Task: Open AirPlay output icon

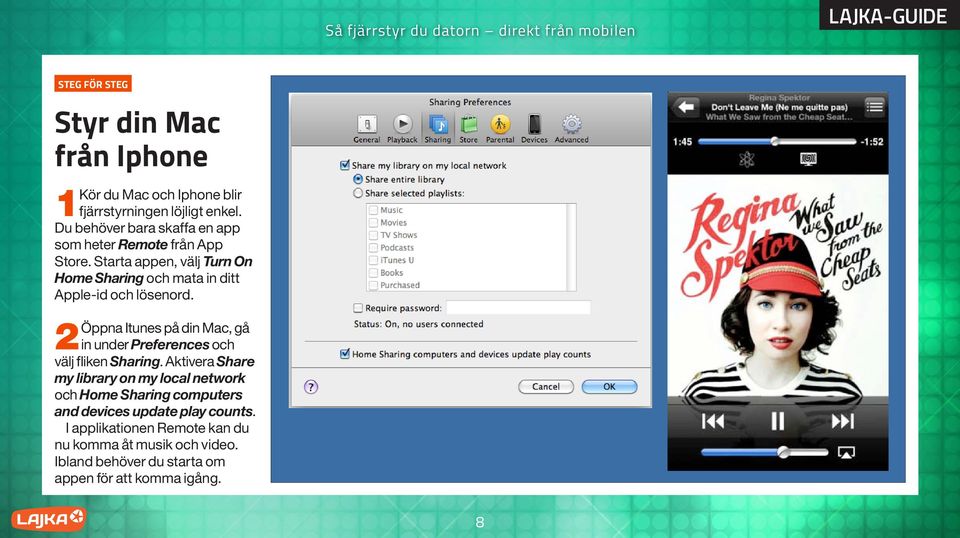Action: pos(846,453)
